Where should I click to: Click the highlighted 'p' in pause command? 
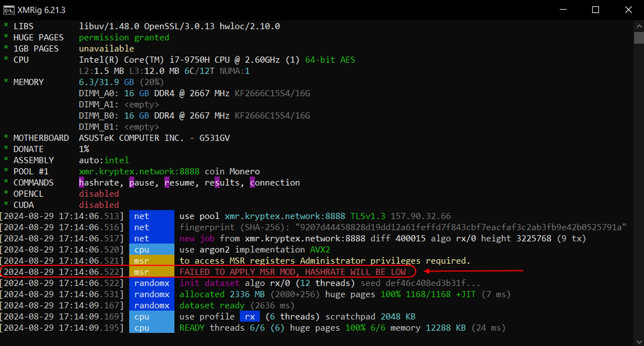point(132,183)
